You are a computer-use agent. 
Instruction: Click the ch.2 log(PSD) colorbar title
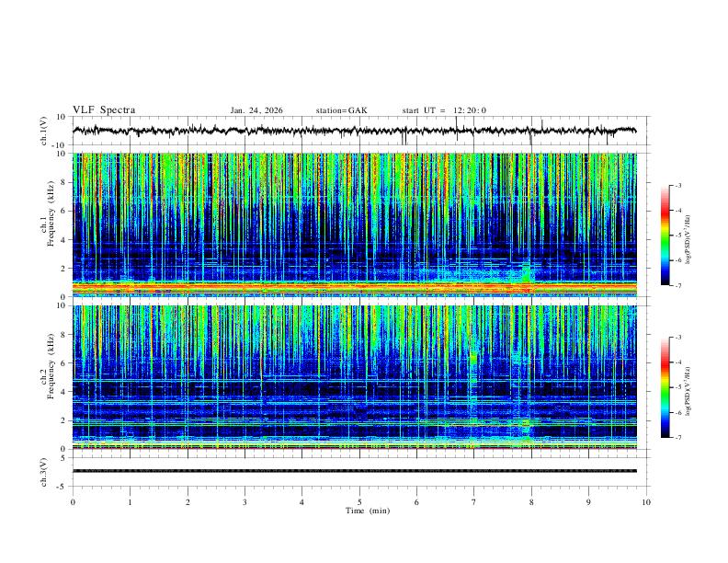pos(688,391)
